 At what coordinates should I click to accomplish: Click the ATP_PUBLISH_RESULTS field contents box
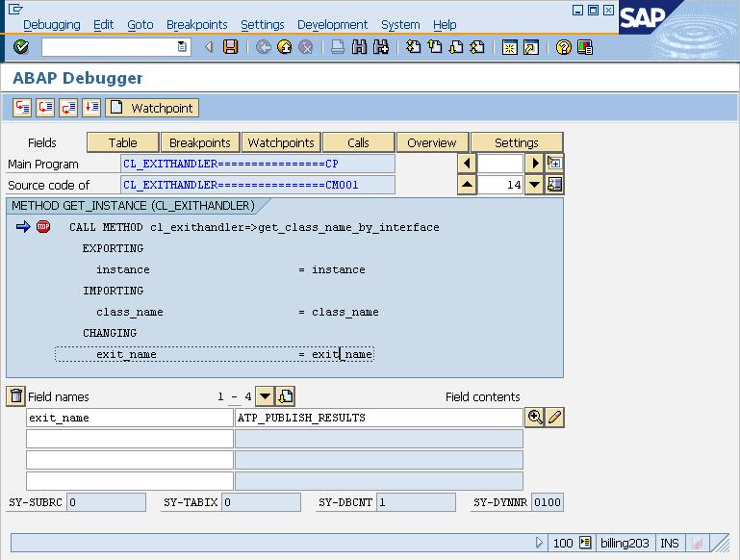point(379,418)
